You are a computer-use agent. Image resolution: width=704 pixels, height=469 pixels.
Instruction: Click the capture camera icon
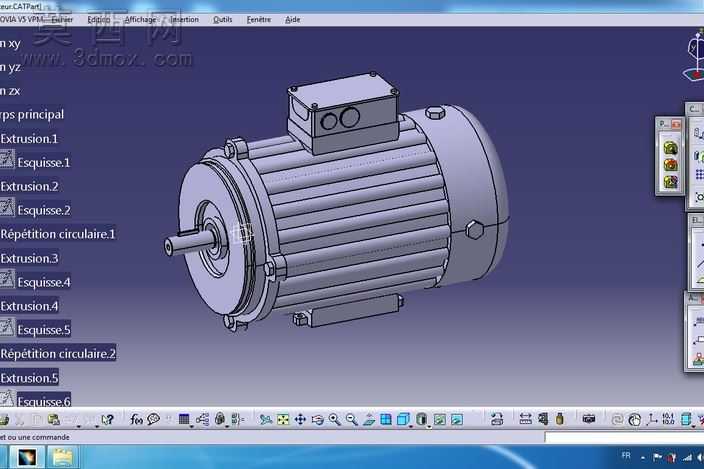pos(589,419)
